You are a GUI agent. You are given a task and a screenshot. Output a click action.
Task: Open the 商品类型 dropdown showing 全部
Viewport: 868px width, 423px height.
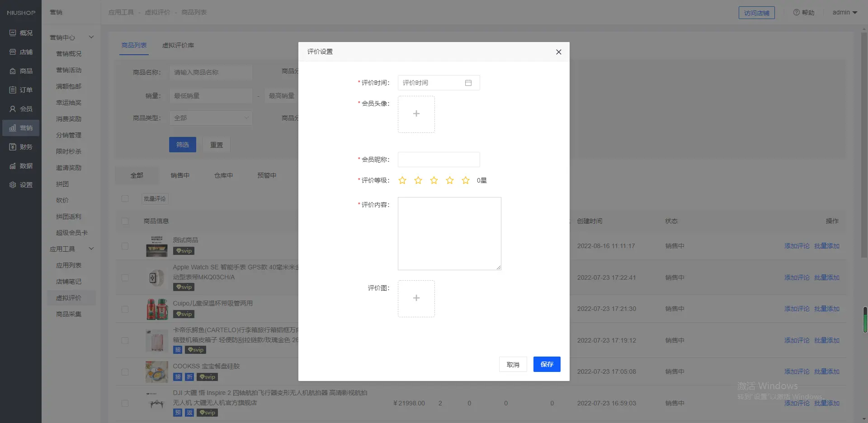211,118
